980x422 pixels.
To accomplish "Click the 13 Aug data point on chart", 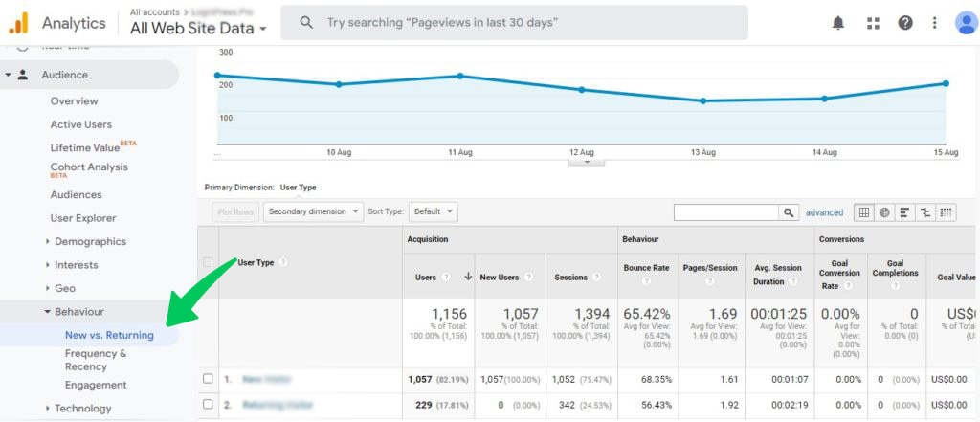I will click(x=703, y=100).
